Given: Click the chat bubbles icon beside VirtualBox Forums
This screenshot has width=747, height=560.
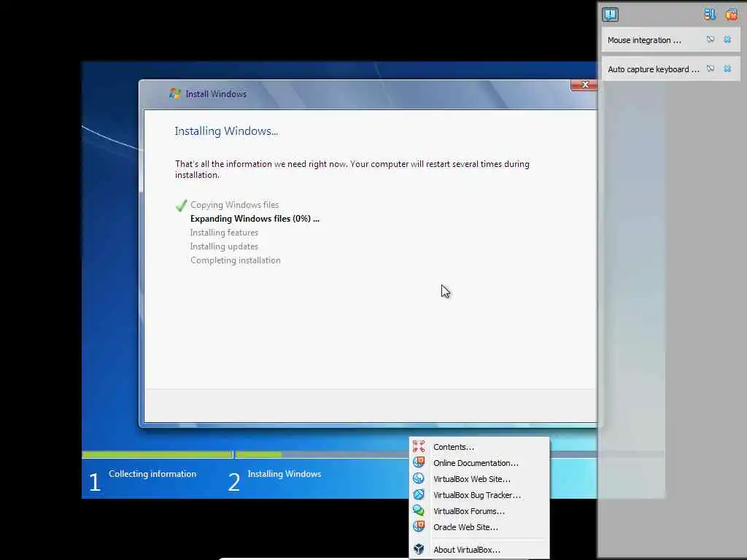Looking at the screenshot, I should click(x=419, y=510).
